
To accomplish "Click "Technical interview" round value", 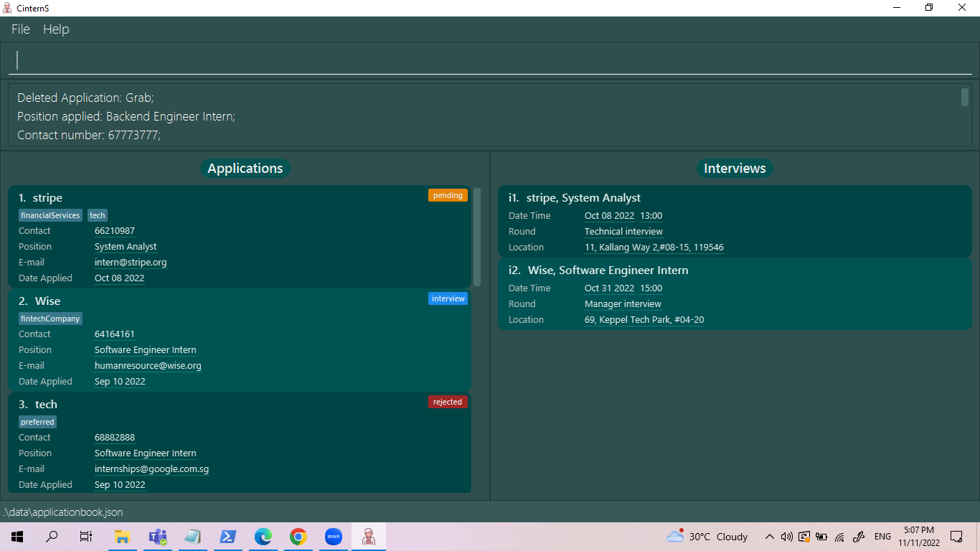I will click(x=623, y=232).
